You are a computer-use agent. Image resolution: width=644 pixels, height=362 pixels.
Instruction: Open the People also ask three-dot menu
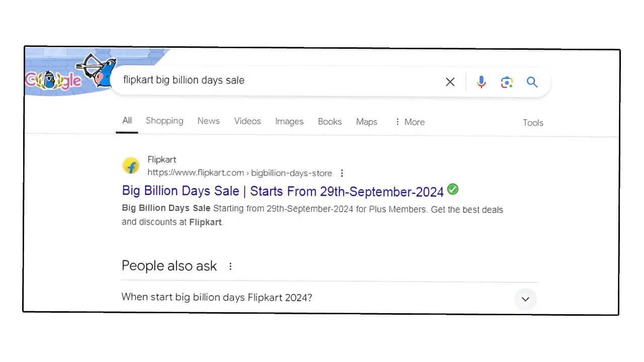[x=230, y=266]
